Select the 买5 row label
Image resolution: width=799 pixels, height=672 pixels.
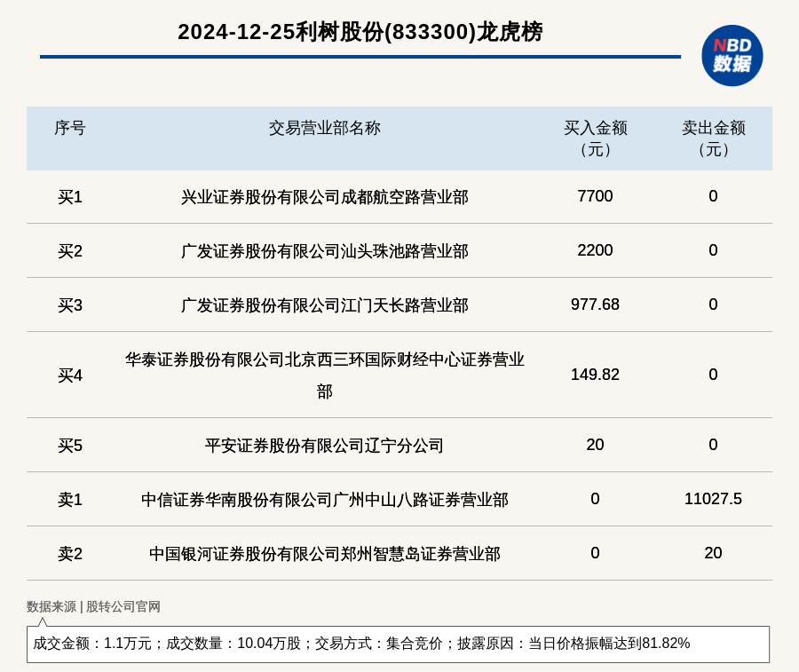pyautogui.click(x=70, y=446)
